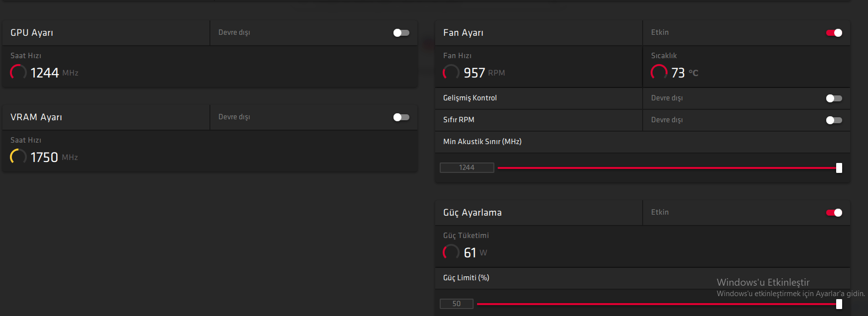
Task: Click the Güç Ayarlama section title
Action: coord(472,213)
